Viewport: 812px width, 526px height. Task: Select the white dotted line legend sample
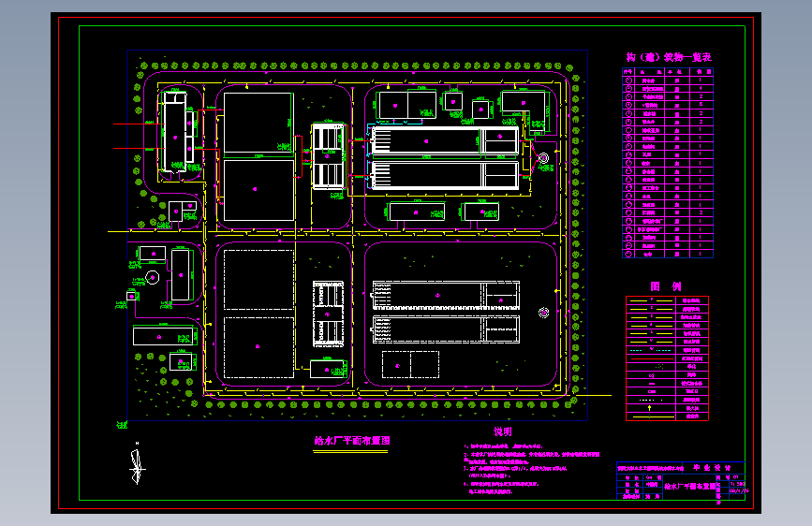[651, 400]
